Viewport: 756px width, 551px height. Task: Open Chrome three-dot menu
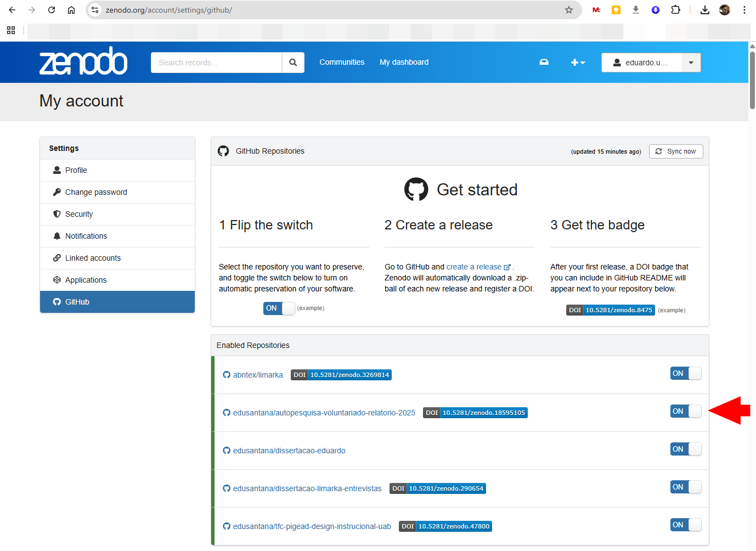click(744, 10)
